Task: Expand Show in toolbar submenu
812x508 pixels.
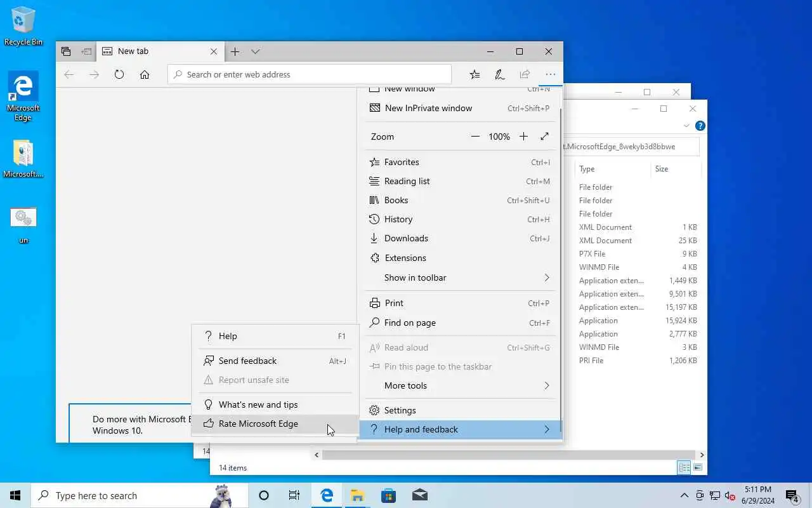Action: point(460,277)
